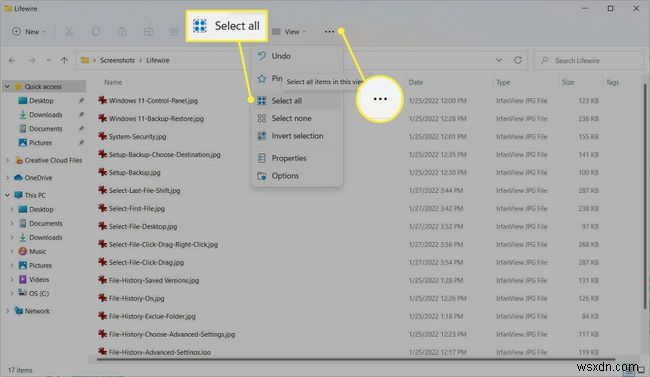Select Select-File-Click-Drag-Right-Click.jpg file
Screen dimensions: 650x377
[163, 244]
